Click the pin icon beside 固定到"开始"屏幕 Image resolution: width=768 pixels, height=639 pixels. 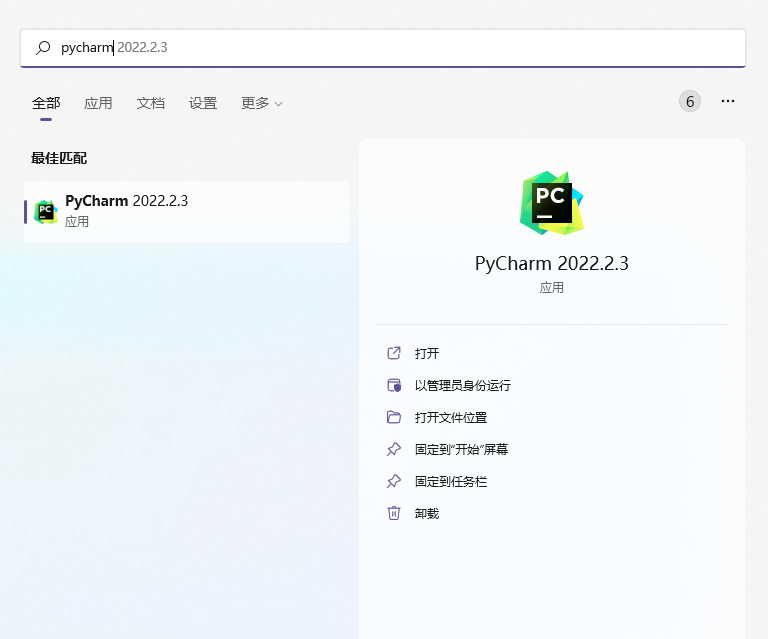pos(394,449)
